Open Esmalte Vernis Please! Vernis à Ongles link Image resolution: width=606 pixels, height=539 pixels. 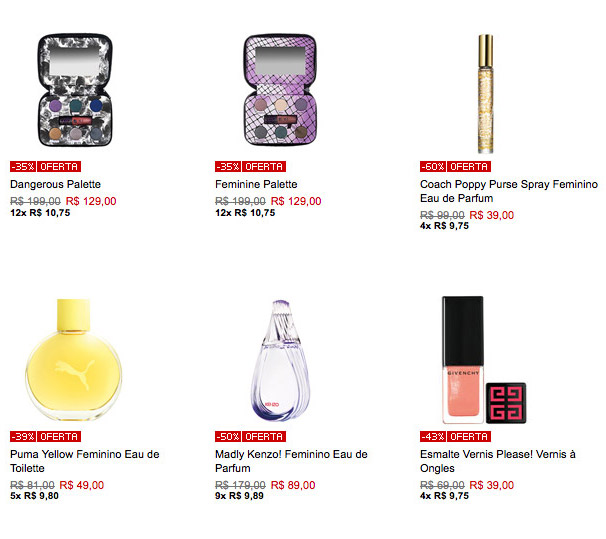point(498,461)
